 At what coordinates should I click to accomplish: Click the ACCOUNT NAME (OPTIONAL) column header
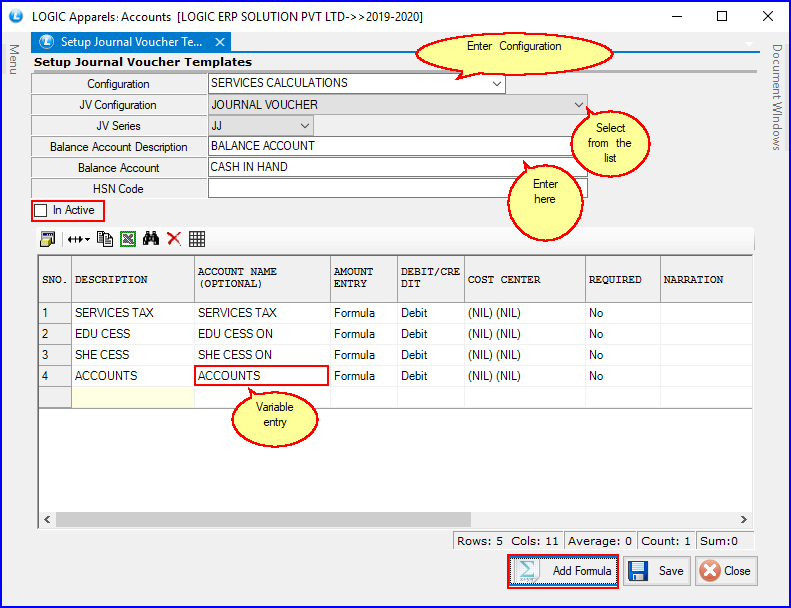(x=262, y=279)
